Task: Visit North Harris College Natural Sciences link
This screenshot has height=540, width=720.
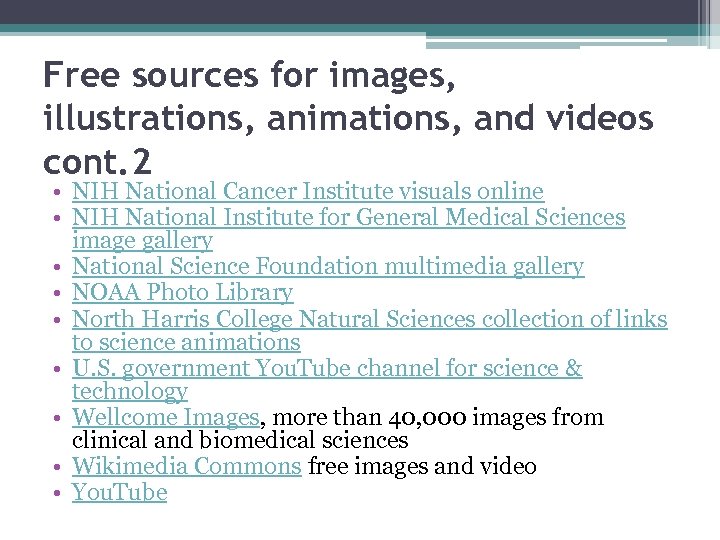Action: [370, 330]
